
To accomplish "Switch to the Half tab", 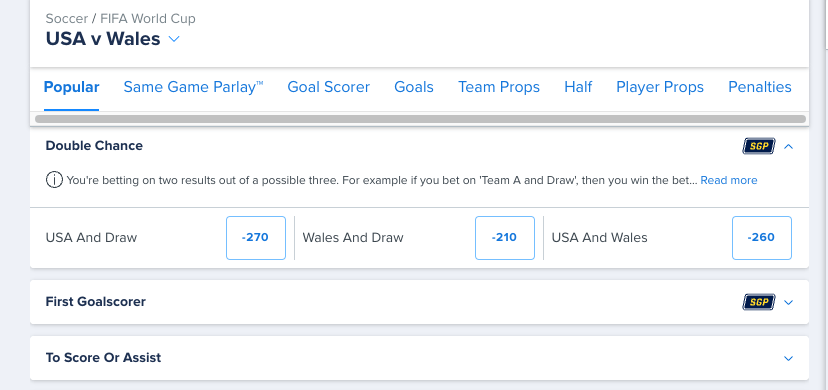I will 578,87.
